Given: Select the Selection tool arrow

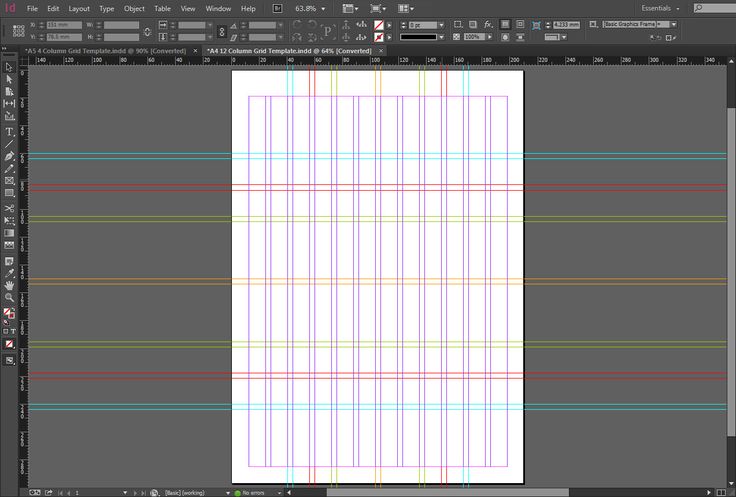Looking at the screenshot, I should coord(9,67).
